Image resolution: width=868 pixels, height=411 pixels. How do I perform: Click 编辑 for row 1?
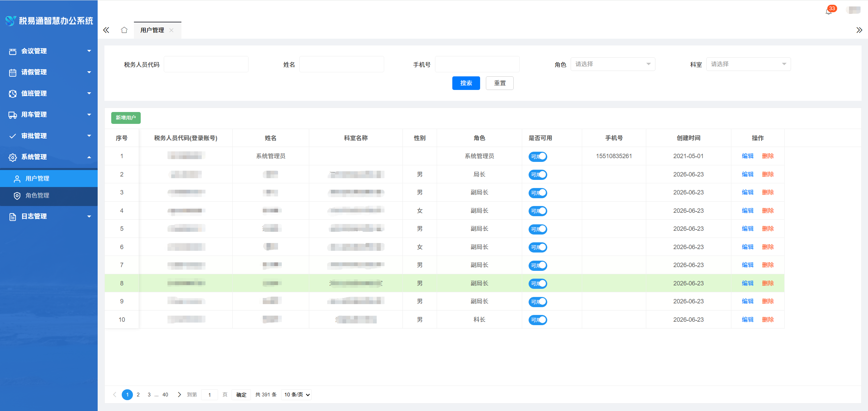coord(747,156)
